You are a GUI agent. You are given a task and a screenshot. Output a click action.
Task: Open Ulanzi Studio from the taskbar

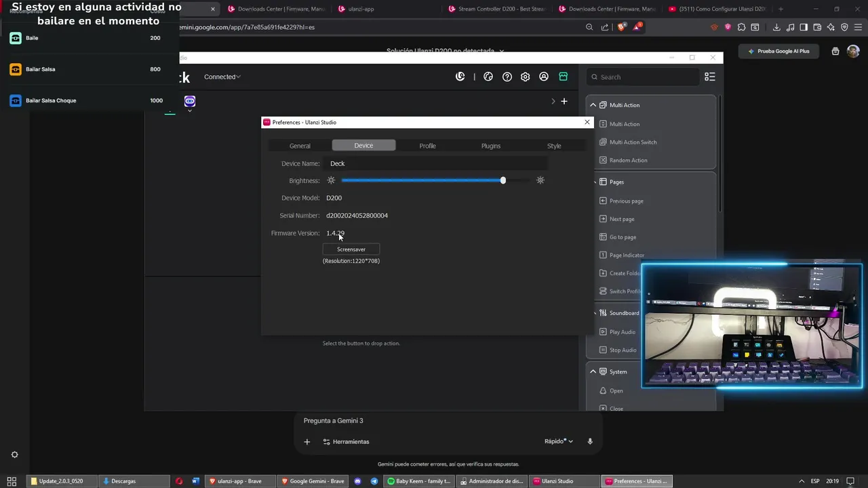coord(564,481)
